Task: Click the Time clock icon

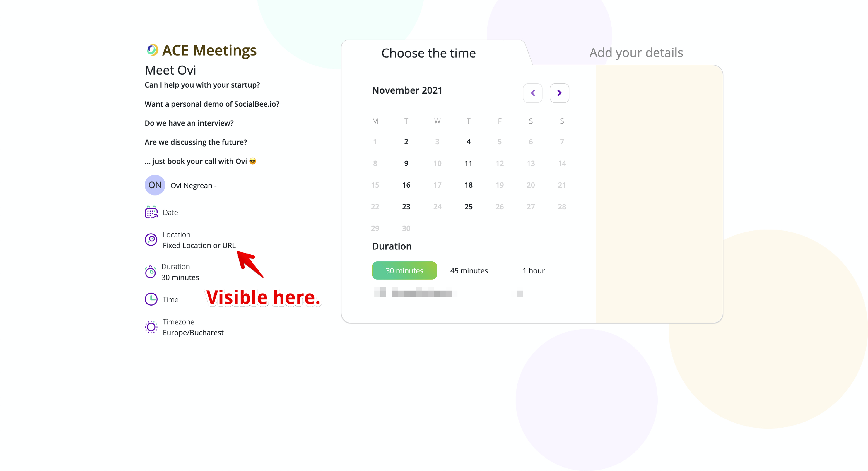Action: tap(151, 299)
